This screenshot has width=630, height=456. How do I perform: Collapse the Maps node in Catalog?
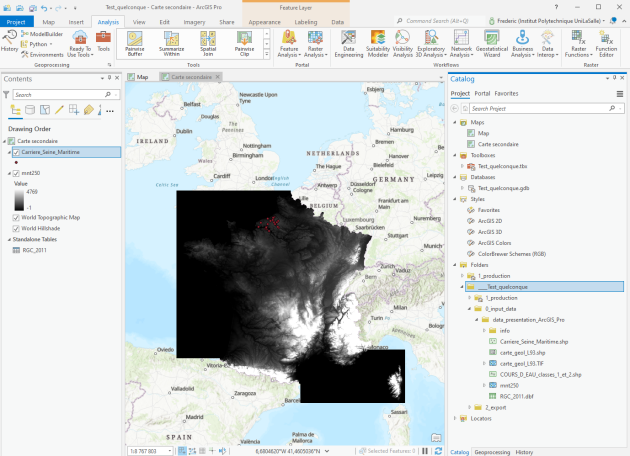pyautogui.click(x=455, y=122)
